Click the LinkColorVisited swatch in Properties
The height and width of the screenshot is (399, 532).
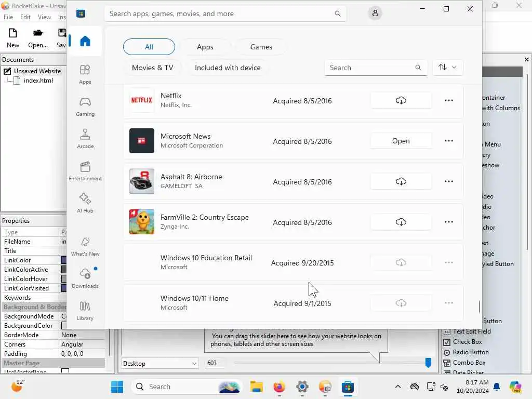click(x=64, y=288)
